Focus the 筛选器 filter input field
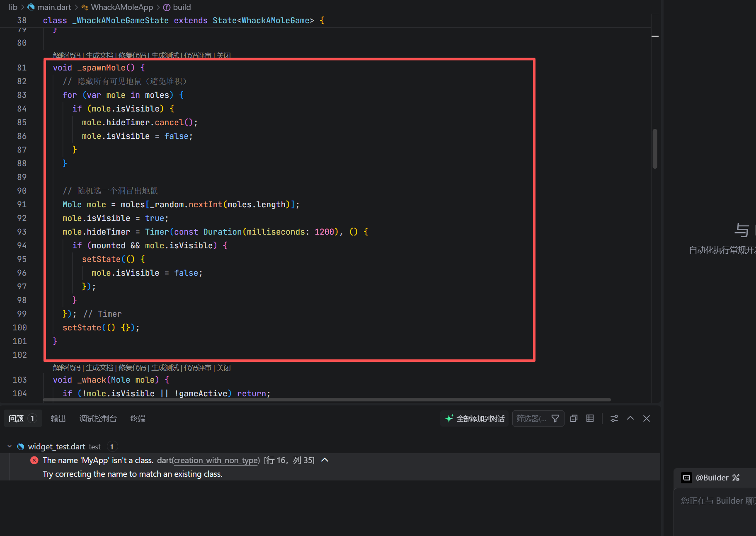Image resolution: width=756 pixels, height=536 pixels. click(x=532, y=419)
